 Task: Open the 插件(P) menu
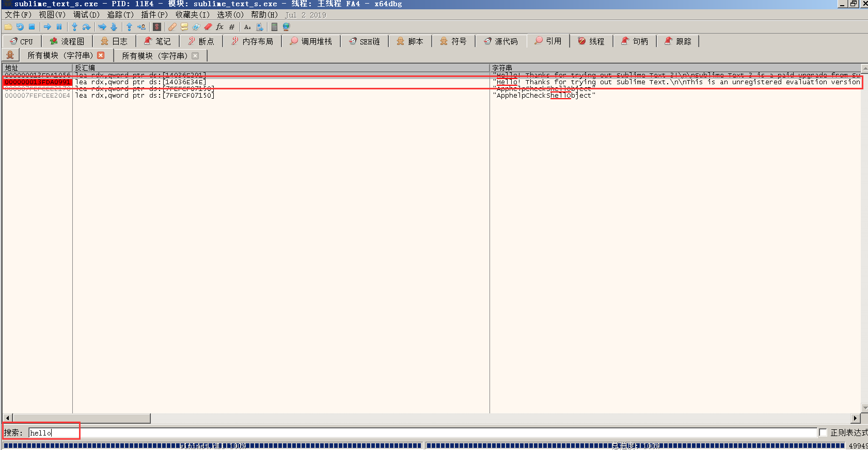click(x=154, y=15)
